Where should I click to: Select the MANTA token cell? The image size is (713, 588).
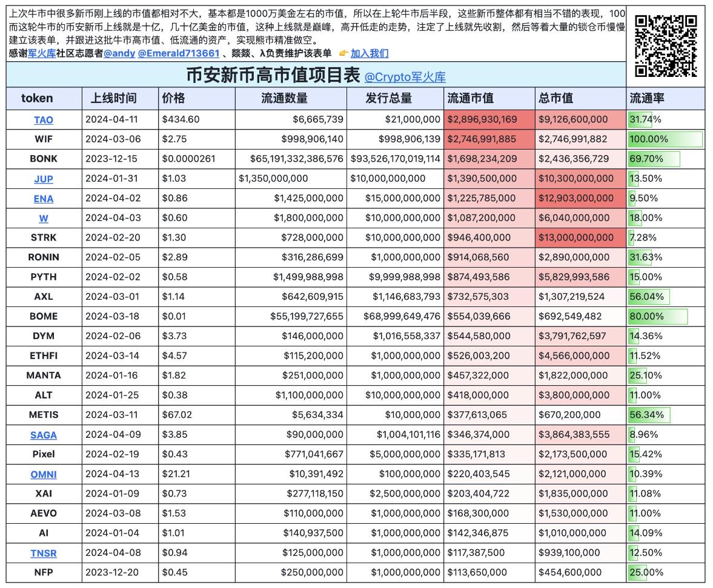coord(44,375)
